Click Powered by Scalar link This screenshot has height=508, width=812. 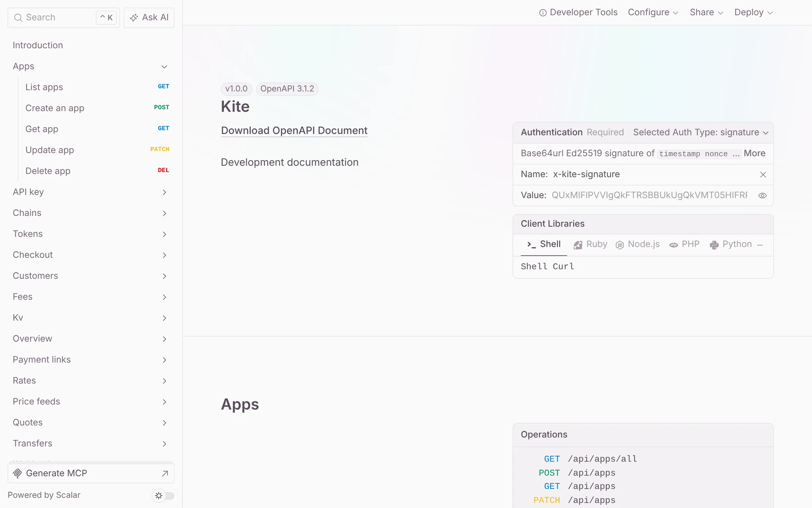[x=44, y=495]
